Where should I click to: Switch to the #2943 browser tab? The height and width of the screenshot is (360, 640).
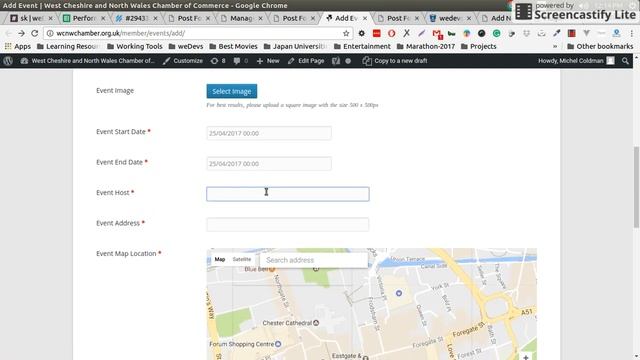click(x=136, y=18)
